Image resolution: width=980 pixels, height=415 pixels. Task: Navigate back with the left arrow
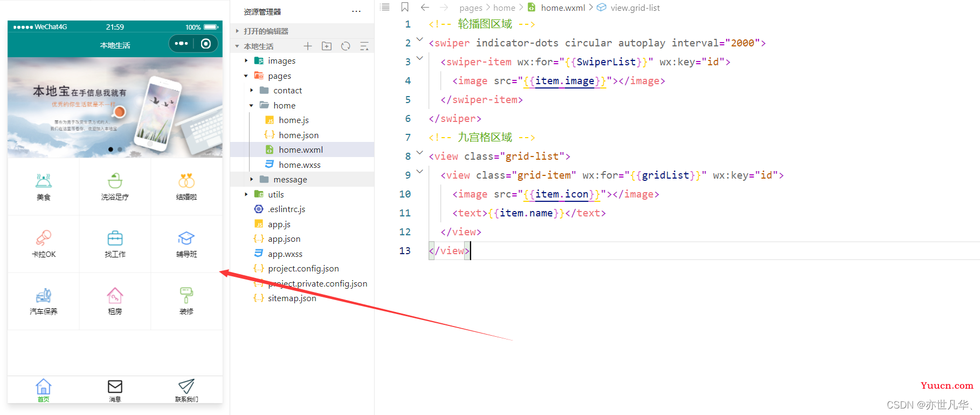pos(425,8)
